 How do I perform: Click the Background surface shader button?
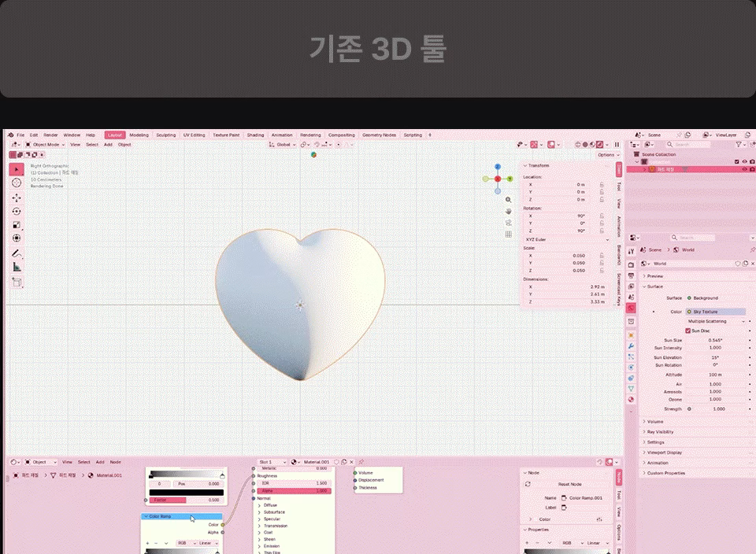point(716,298)
